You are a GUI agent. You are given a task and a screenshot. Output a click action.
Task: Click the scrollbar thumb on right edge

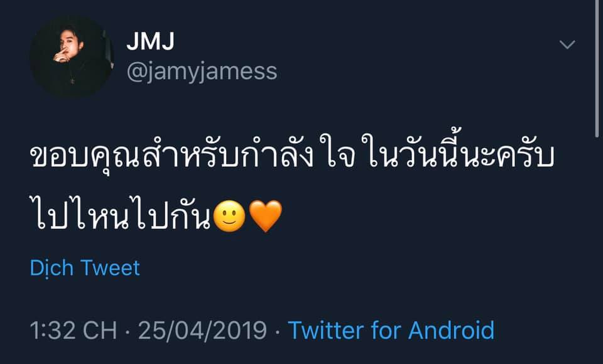tap(597, 68)
